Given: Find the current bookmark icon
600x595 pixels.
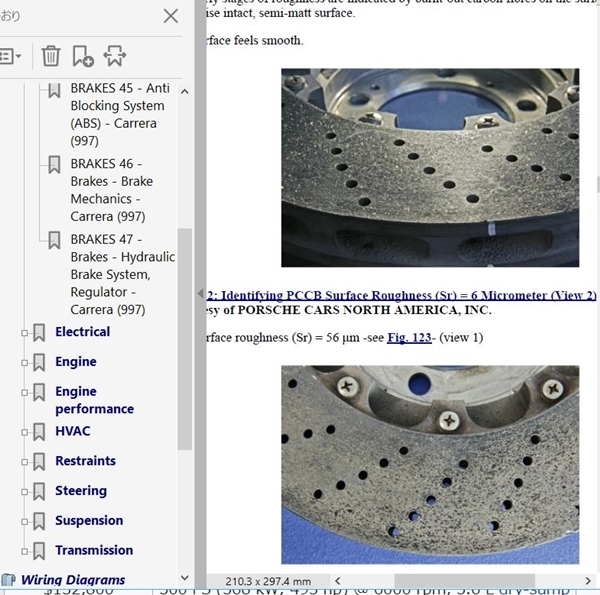Looking at the screenshot, I should click(x=114, y=56).
